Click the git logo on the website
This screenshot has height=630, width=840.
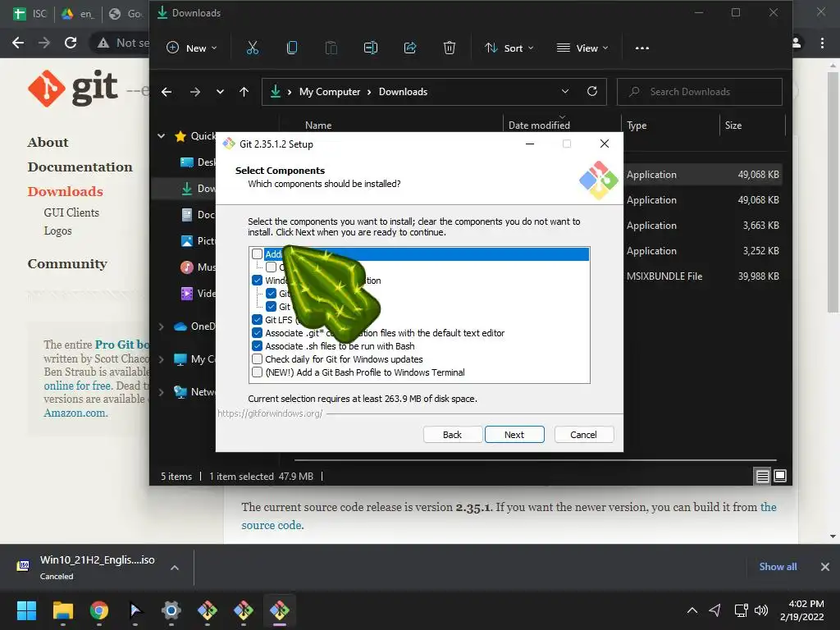73,88
